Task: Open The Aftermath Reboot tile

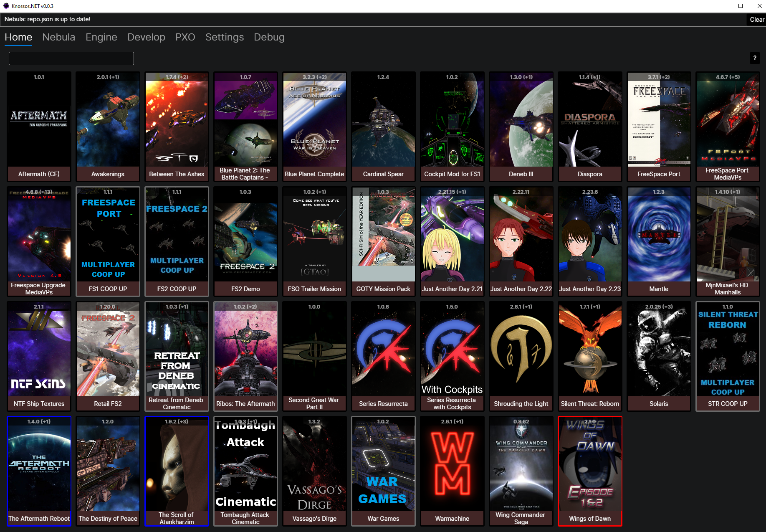Action: 39,471
